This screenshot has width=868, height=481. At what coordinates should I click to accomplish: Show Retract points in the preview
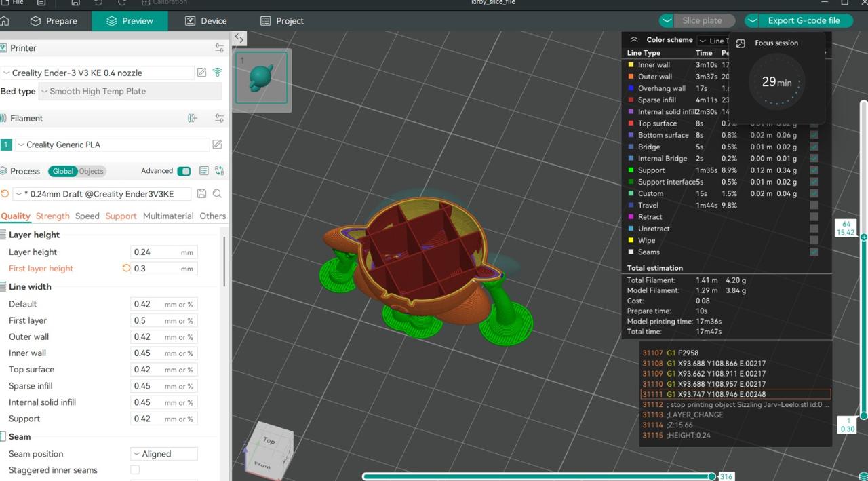pos(814,217)
